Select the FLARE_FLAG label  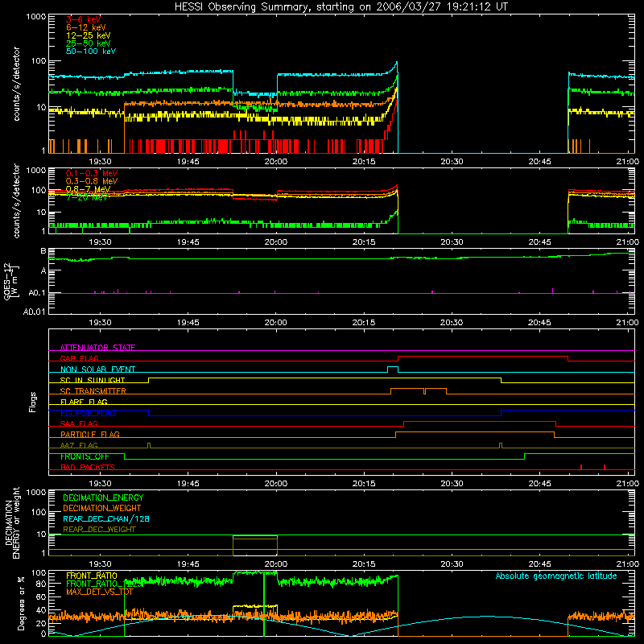click(84, 402)
